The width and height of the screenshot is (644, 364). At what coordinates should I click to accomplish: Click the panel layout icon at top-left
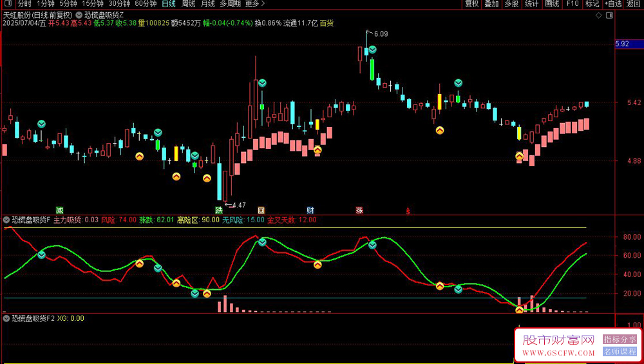pyautogui.click(x=8, y=4)
